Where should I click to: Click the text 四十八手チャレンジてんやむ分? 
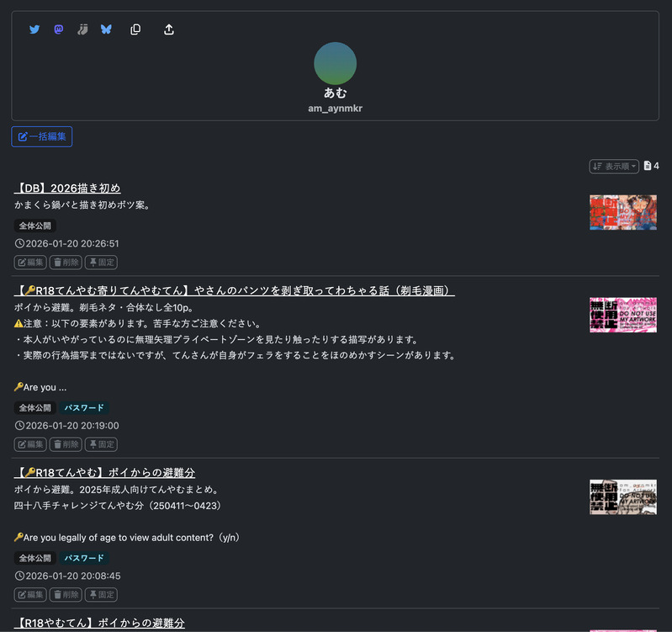click(118, 506)
